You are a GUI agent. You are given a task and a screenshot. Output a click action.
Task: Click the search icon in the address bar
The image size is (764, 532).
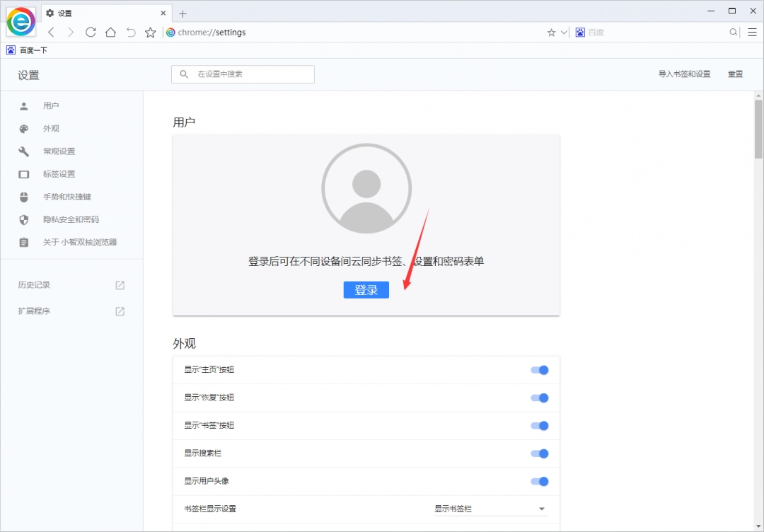pos(734,32)
